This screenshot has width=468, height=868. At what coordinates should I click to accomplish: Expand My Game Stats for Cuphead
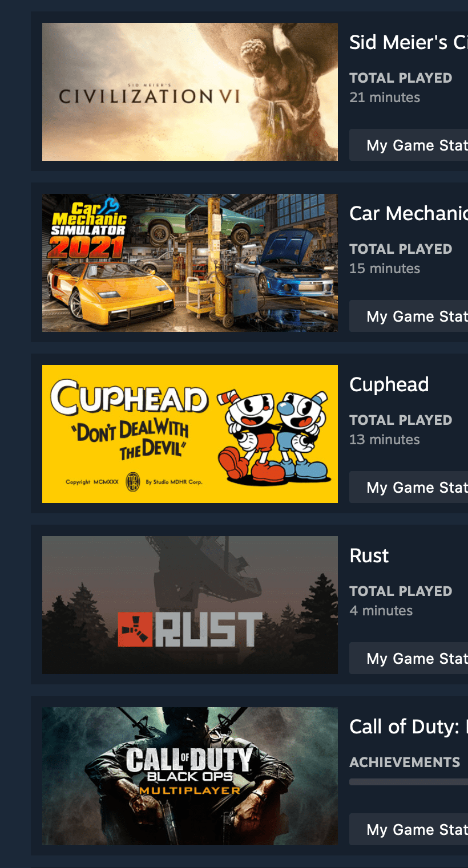click(409, 487)
